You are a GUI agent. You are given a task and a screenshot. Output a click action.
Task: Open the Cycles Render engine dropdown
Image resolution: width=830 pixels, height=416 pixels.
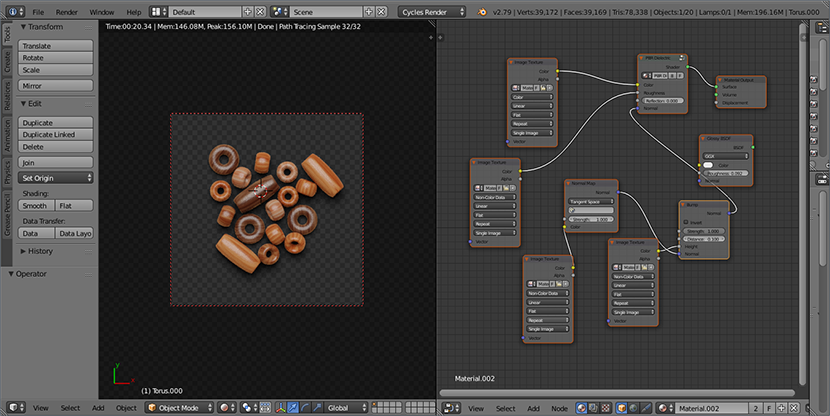[x=432, y=11]
